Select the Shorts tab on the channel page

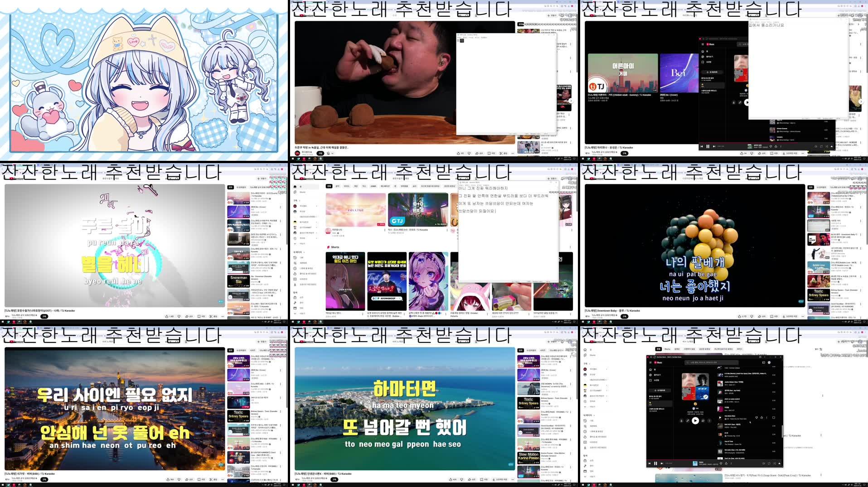click(668, 349)
